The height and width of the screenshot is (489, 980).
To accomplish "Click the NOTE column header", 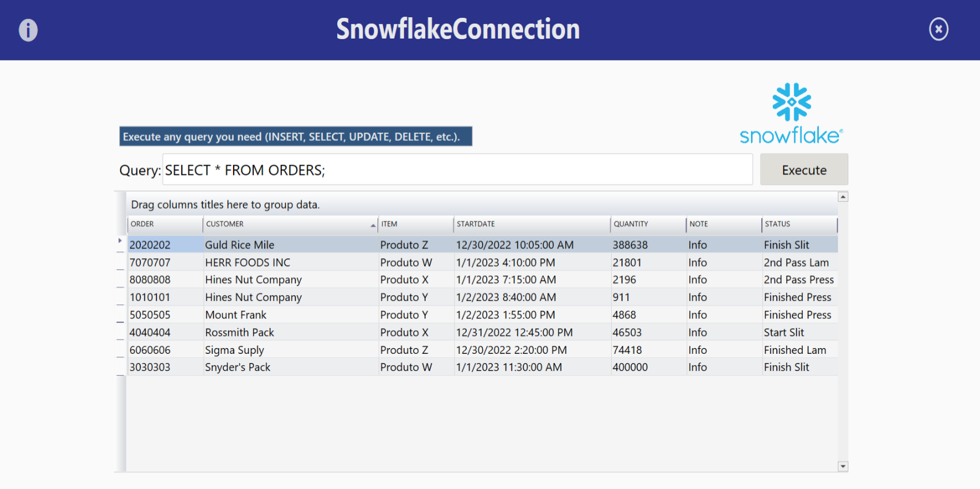I will tap(723, 224).
